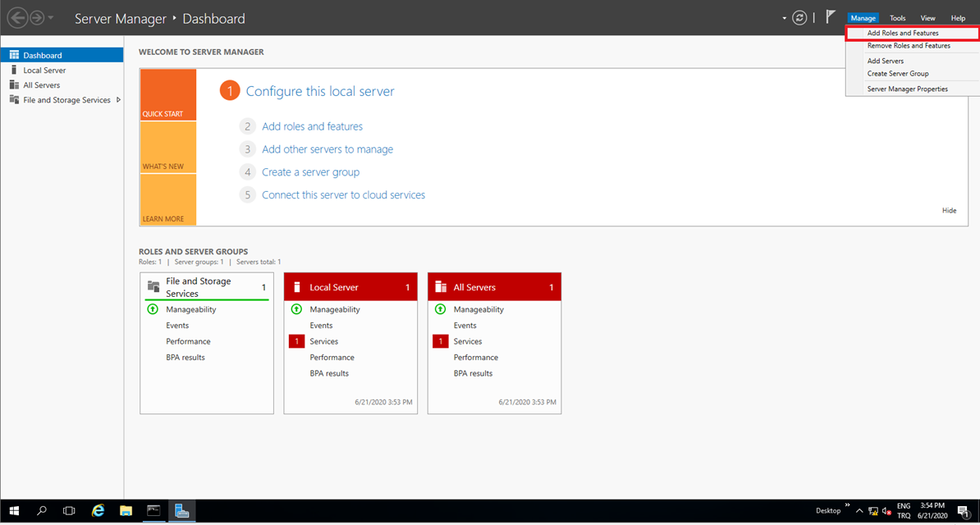The image size is (980, 525).
Task: Select Dashboard in the sidebar
Action: [x=62, y=55]
